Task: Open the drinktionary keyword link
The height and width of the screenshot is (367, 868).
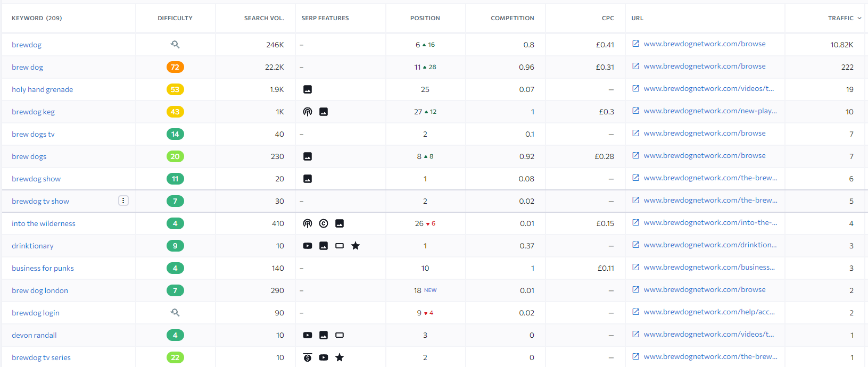Action: (x=32, y=246)
